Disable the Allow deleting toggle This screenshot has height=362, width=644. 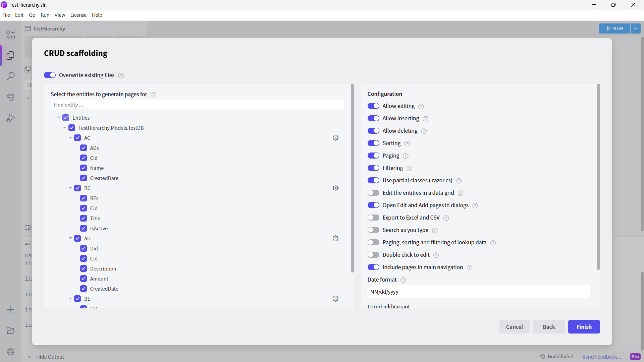coord(373,131)
